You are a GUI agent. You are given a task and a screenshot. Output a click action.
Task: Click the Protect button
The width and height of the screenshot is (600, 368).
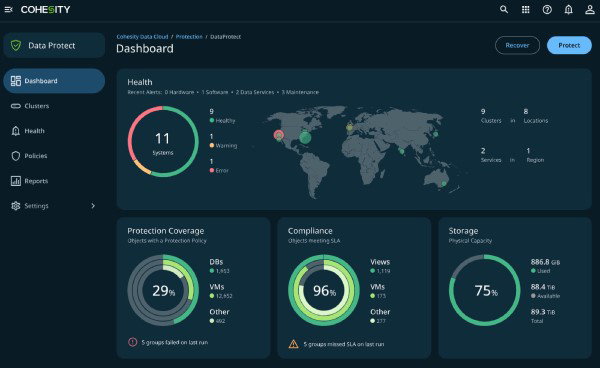click(x=569, y=45)
